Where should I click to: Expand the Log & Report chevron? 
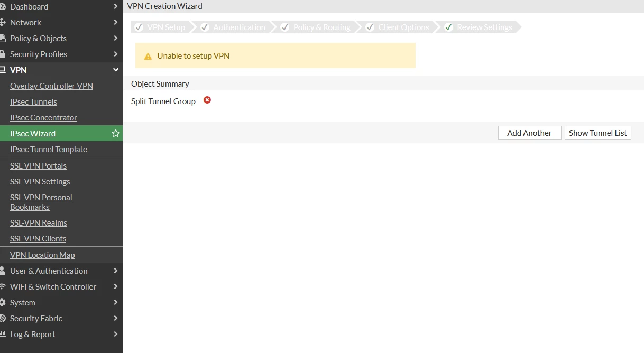(x=116, y=335)
